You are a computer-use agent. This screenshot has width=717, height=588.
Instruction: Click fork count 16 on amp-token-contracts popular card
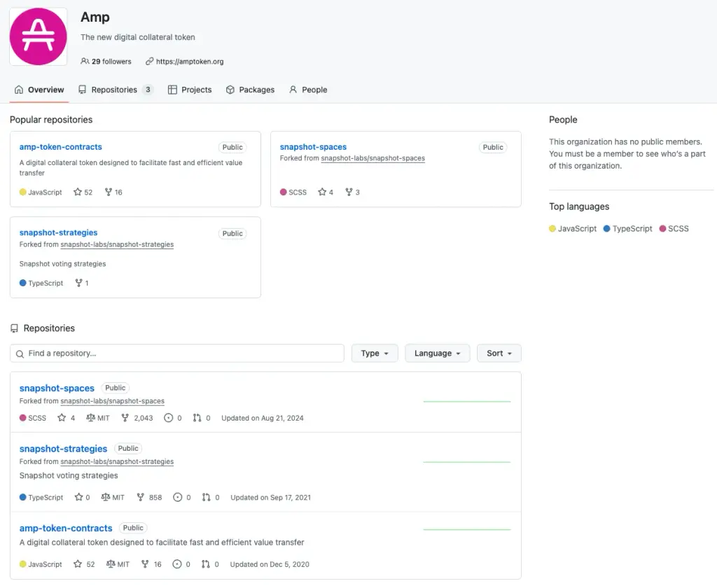pyautogui.click(x=113, y=192)
